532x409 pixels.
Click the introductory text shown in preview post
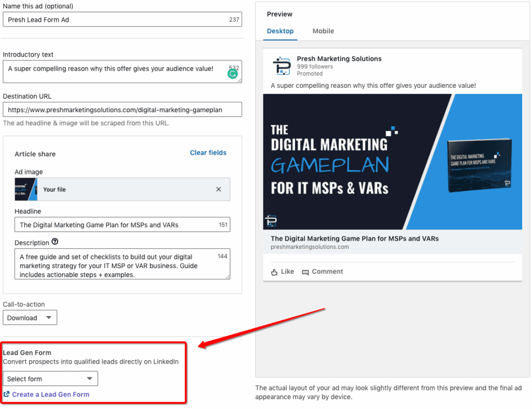[373, 86]
